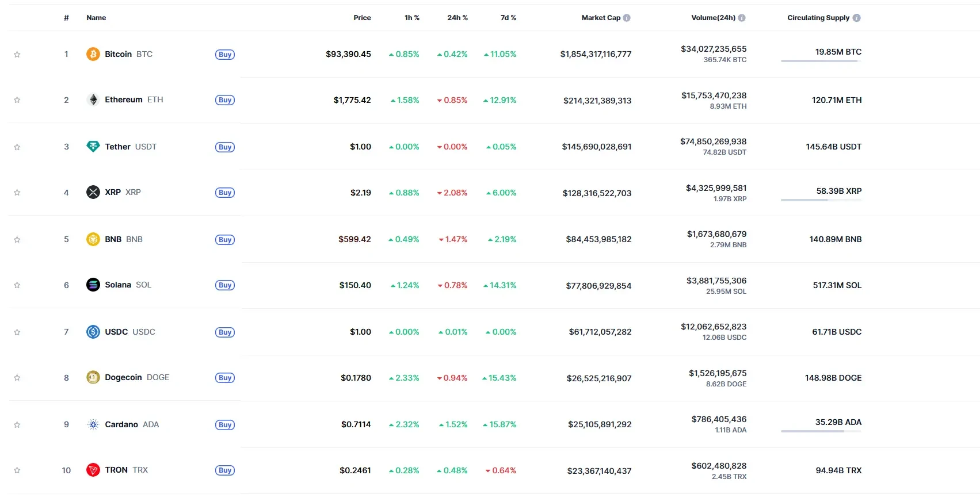Click BNB supply 140.89M BNB
Image resolution: width=980 pixels, height=502 pixels.
point(836,239)
